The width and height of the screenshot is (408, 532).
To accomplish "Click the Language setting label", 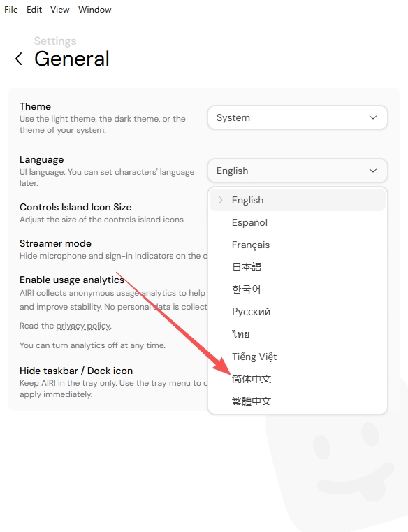I will click(41, 159).
